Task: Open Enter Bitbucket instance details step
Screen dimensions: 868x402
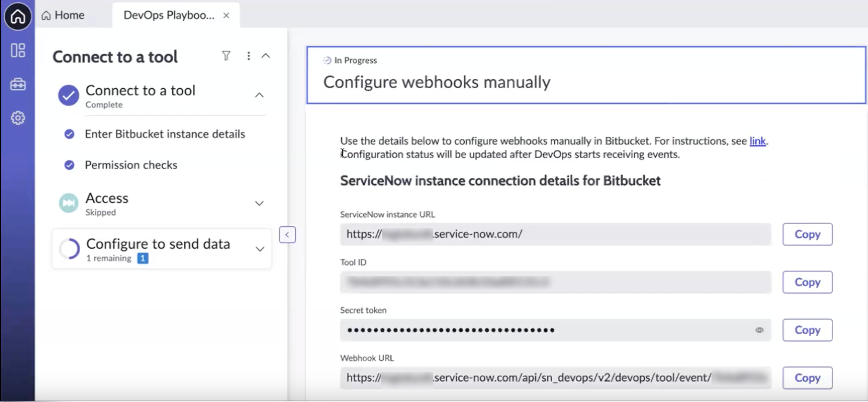Action: click(x=165, y=134)
